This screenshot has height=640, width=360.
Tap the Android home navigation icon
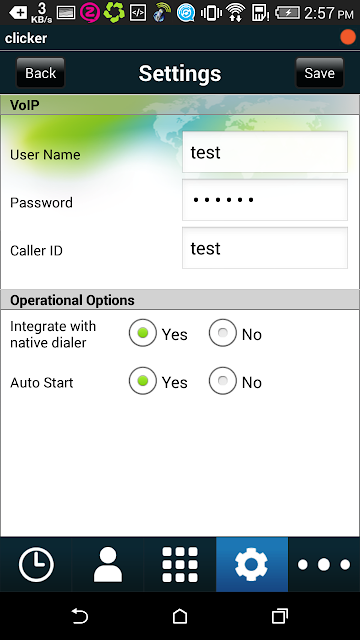pos(180,616)
